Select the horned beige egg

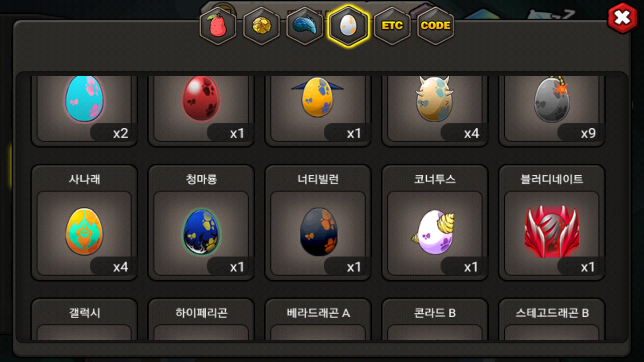pyautogui.click(x=435, y=109)
